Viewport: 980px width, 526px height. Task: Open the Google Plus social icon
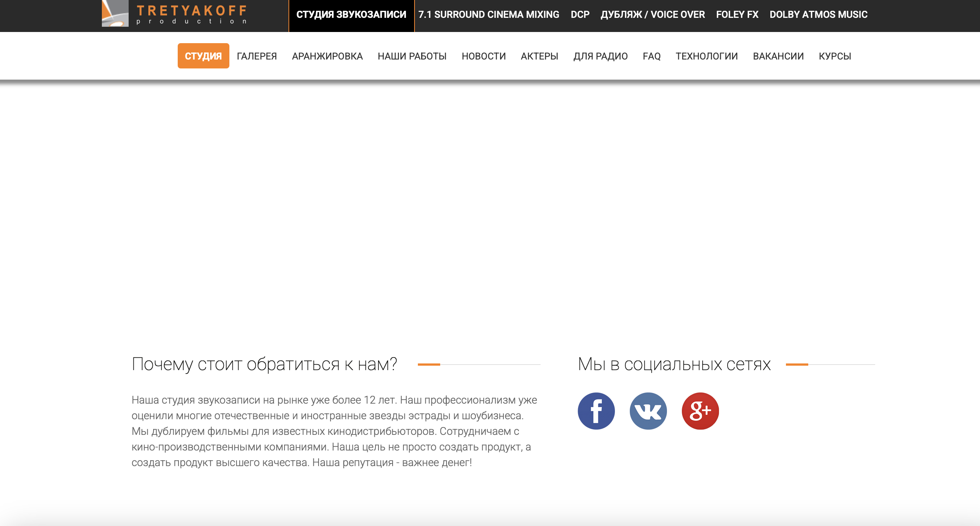[700, 411]
